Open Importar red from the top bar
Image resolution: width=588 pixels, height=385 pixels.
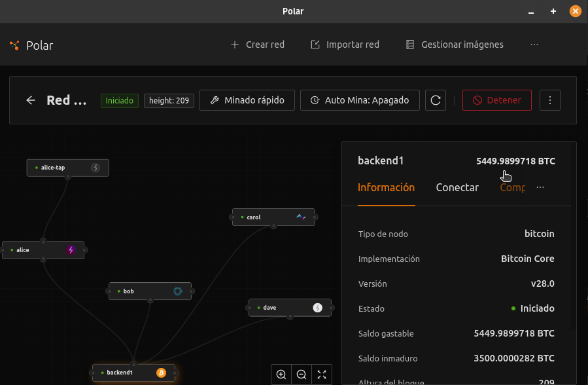coord(345,45)
